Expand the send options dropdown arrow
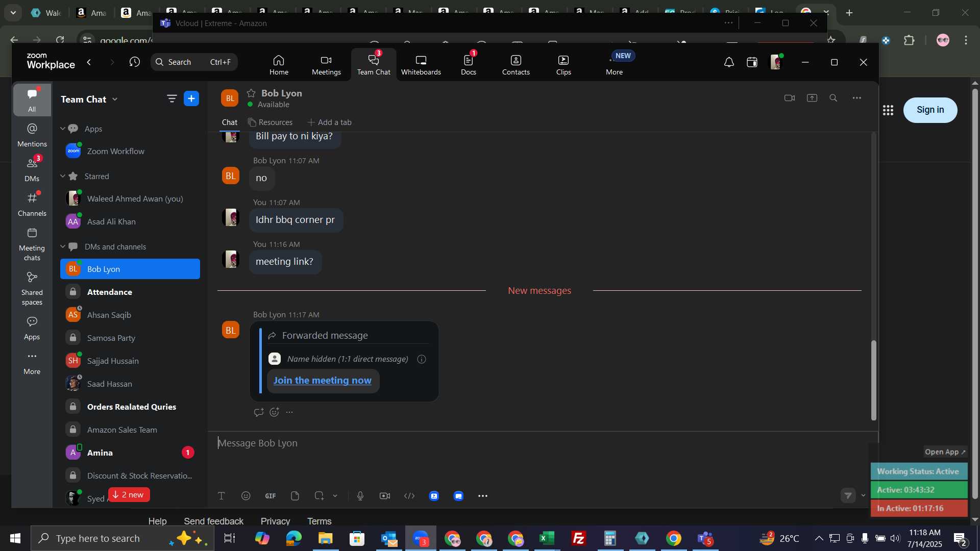Screen dimensions: 980x551 click(x=864, y=495)
